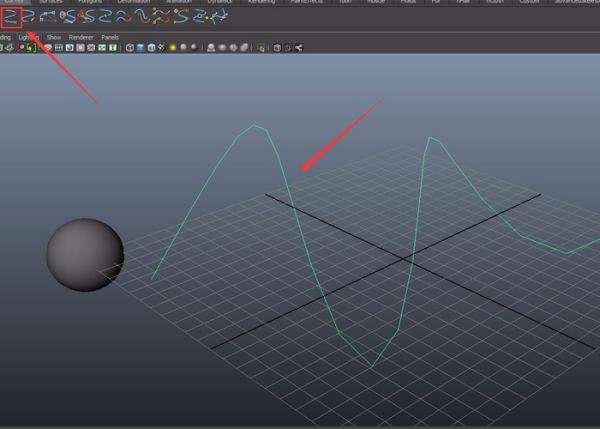Enable Smooth Shade All blue cube icon
The height and width of the screenshot is (429, 600).
coord(140,48)
